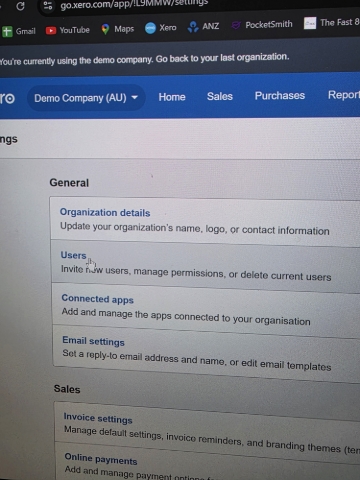Open the site information icon beside URL

click(48, 5)
